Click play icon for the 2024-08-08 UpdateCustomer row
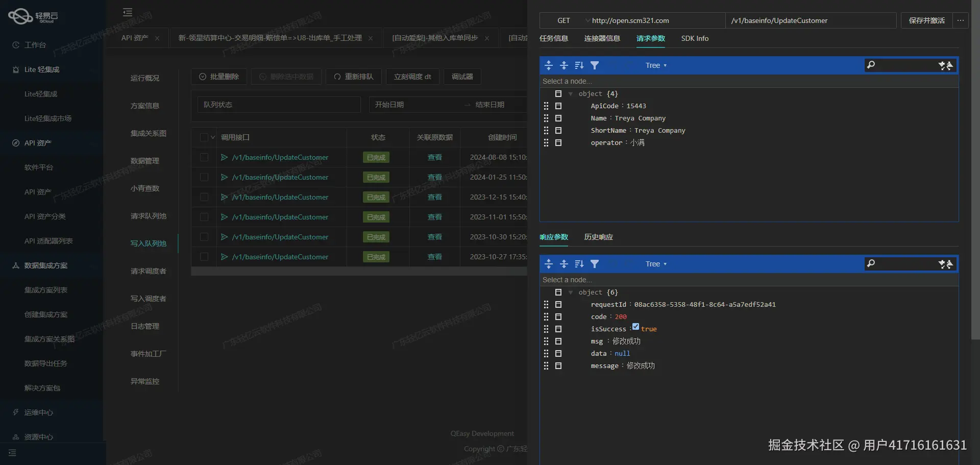This screenshot has height=465, width=980. (224, 157)
